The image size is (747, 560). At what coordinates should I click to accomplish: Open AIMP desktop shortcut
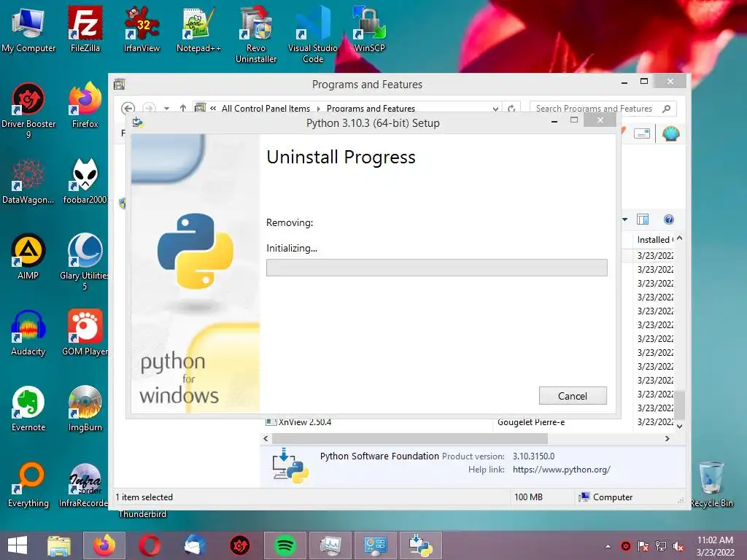coord(28,257)
